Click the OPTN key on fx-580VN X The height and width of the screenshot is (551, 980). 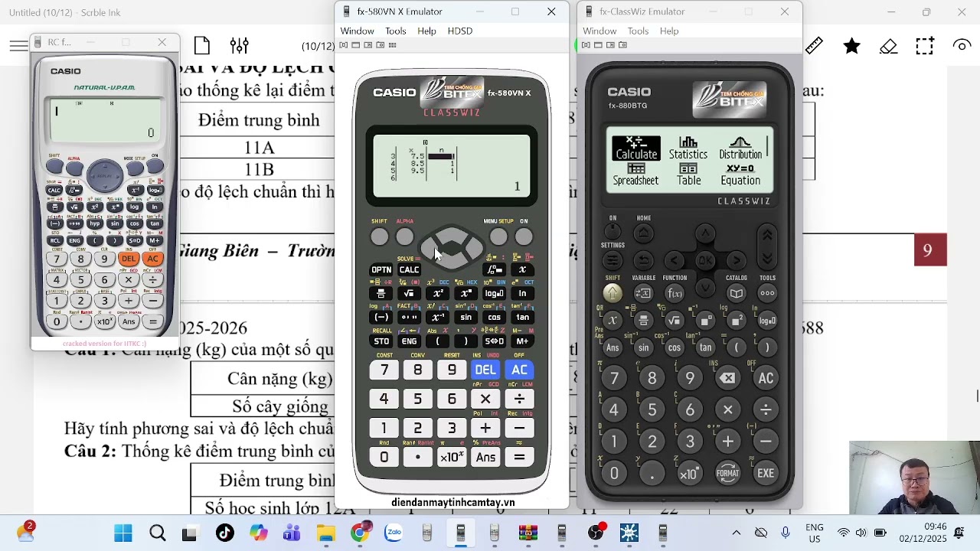(381, 269)
